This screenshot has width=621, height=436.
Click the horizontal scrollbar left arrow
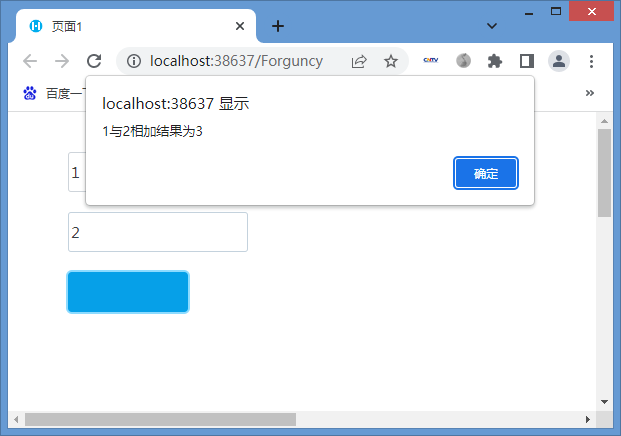(16, 419)
